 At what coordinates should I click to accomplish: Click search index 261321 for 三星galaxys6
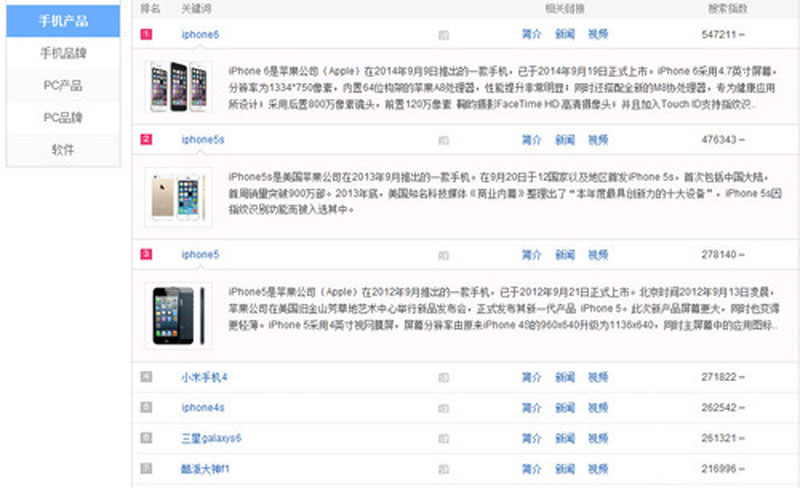click(x=719, y=438)
